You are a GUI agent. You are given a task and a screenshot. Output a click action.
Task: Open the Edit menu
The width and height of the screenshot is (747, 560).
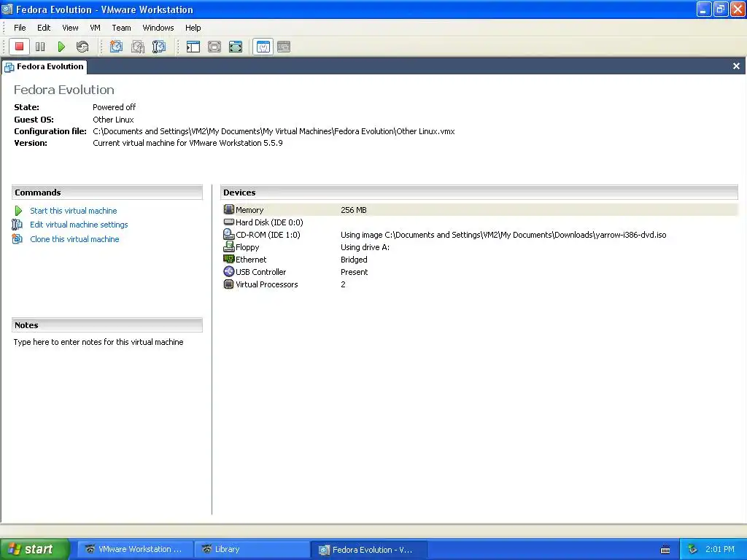click(x=44, y=28)
